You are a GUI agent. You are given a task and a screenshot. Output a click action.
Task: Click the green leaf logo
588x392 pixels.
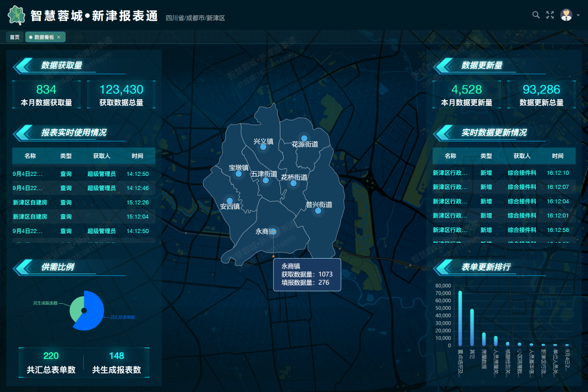[17, 15]
